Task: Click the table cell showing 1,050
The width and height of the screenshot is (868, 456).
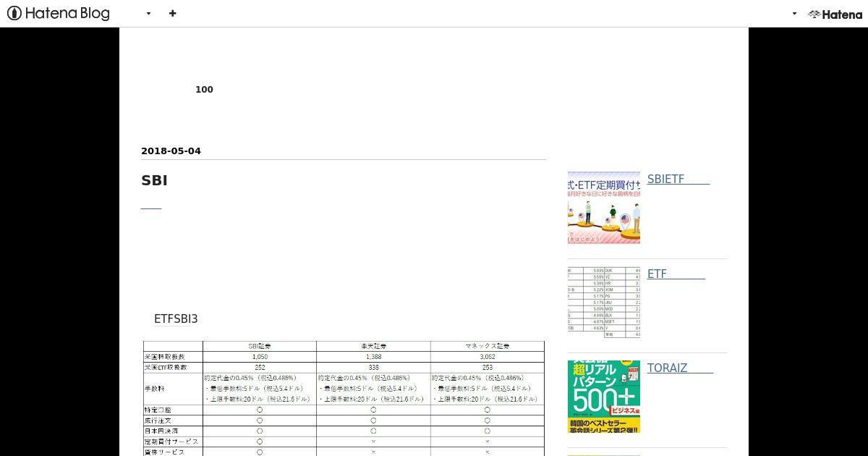Action: (260, 357)
